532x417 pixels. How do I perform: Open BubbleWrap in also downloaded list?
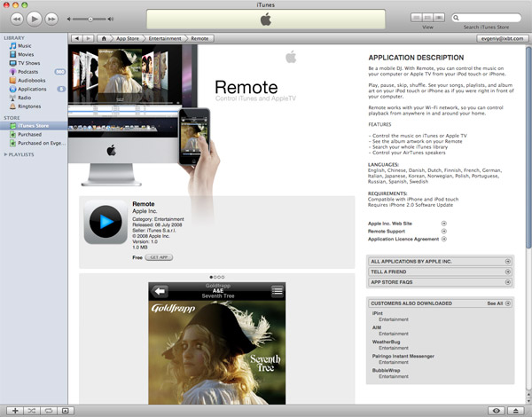[x=386, y=370]
